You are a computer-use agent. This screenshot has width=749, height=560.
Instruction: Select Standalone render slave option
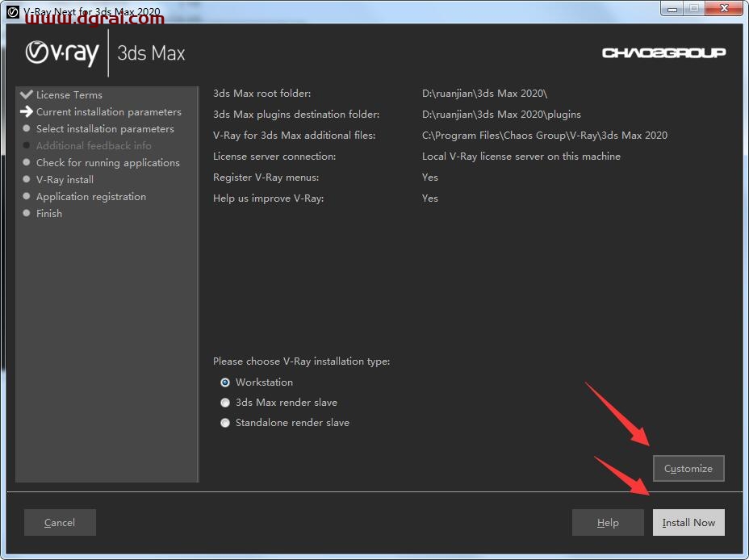coord(225,423)
